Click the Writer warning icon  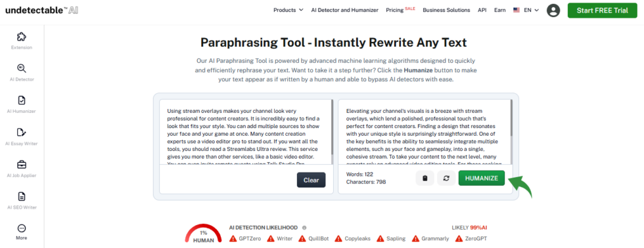271,239
